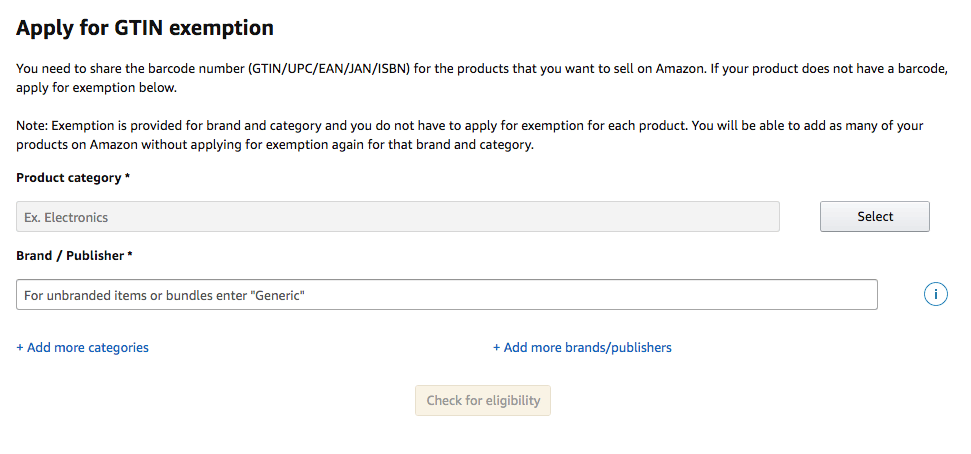Click the Check for eligibility button
Screen dimensions: 971x454
[483, 401]
